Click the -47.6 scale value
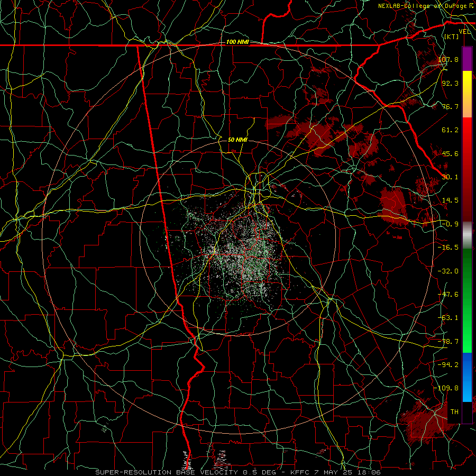 tap(448, 295)
